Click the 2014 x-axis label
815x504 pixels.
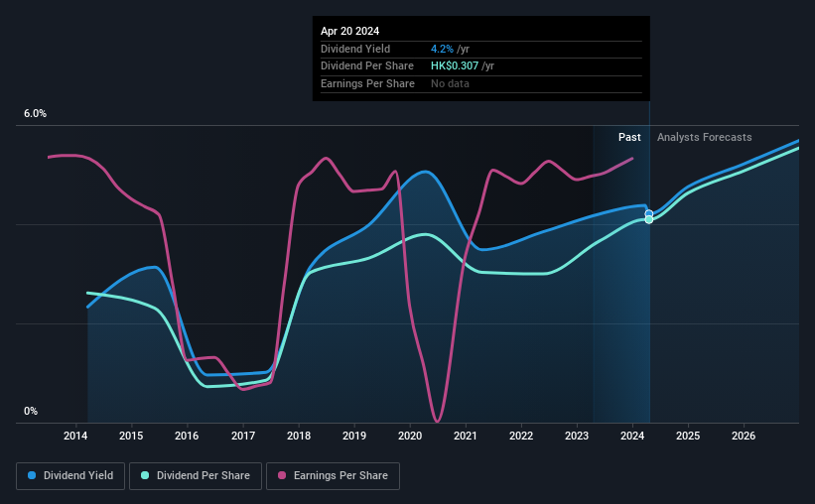(75, 436)
